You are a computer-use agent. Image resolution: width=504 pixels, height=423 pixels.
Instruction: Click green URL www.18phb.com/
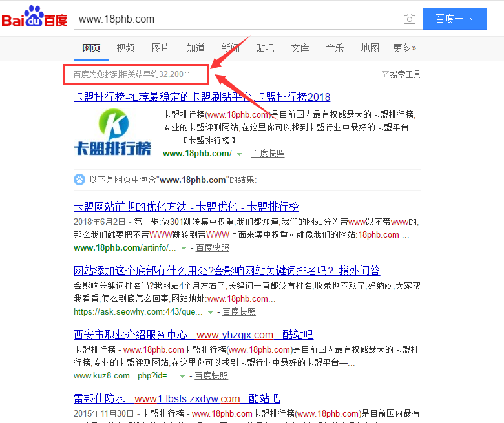point(197,154)
